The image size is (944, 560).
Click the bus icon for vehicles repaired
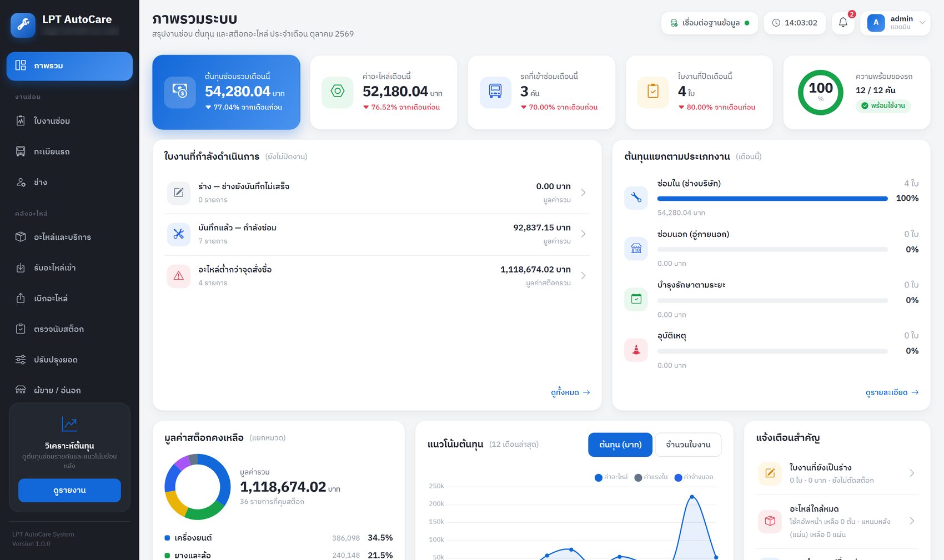(x=495, y=92)
